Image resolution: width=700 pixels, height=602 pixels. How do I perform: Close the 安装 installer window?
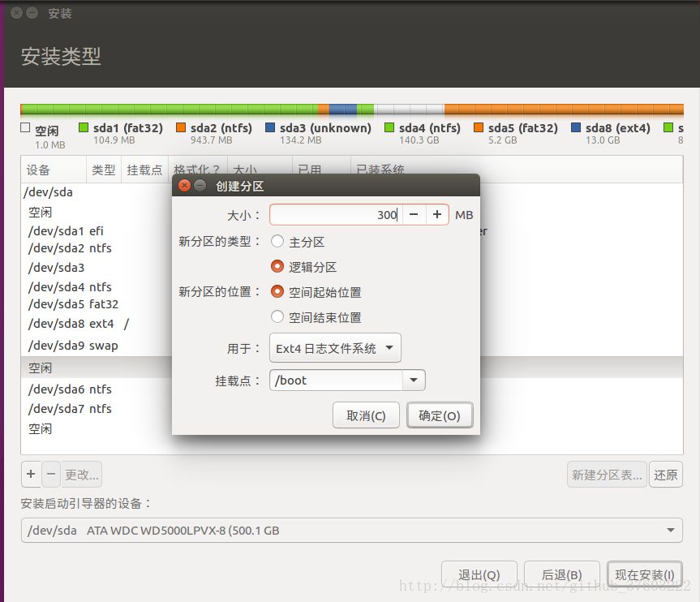(x=16, y=12)
